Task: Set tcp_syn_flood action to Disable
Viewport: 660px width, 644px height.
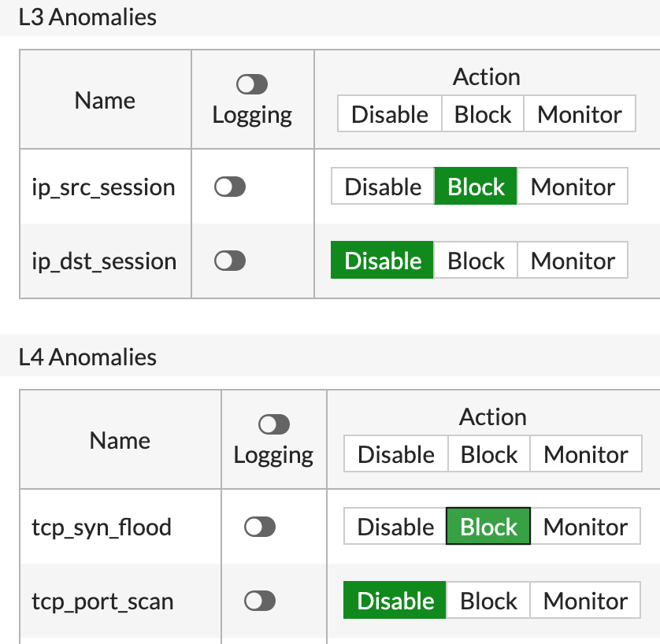Action: (x=395, y=527)
